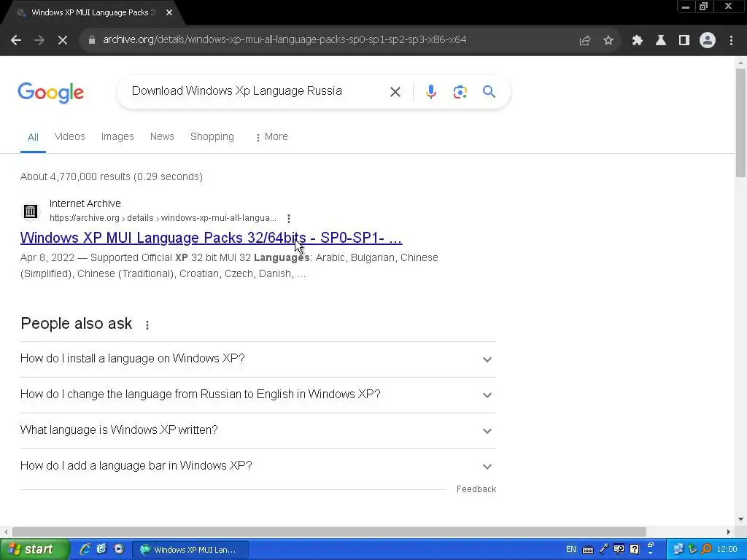This screenshot has width=747, height=560.
Task: Open the options dots beside the archive.org result
Action: tap(289, 219)
